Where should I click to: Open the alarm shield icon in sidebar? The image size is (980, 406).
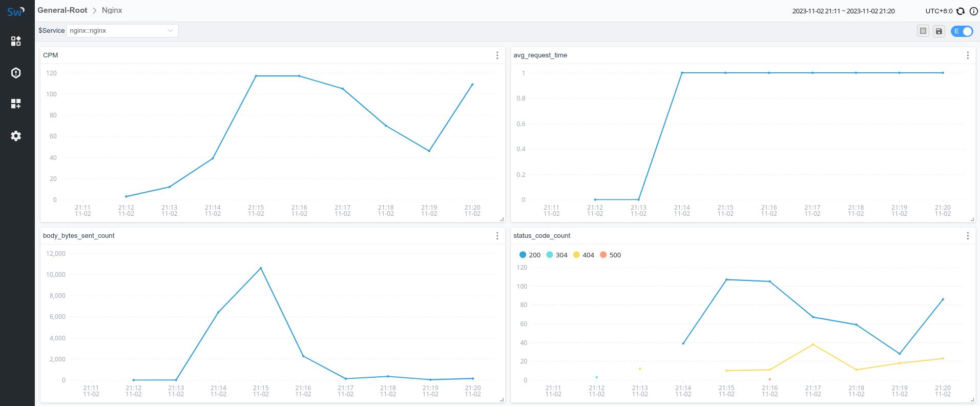pos(16,73)
